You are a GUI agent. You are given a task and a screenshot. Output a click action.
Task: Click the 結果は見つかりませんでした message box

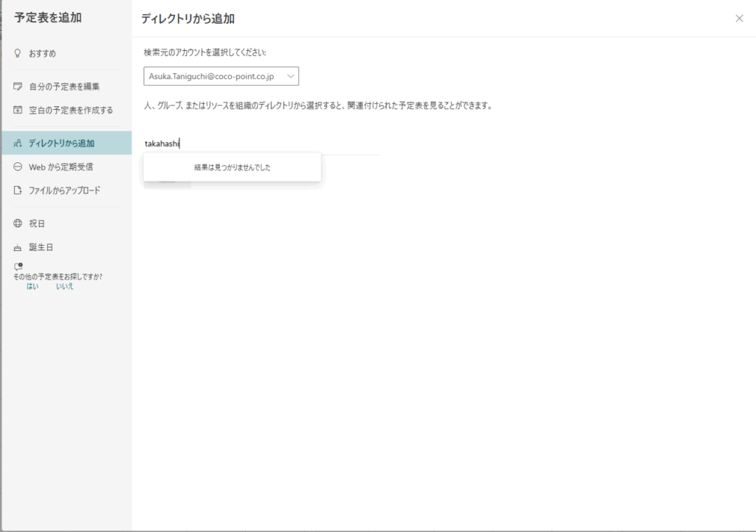pos(232,167)
